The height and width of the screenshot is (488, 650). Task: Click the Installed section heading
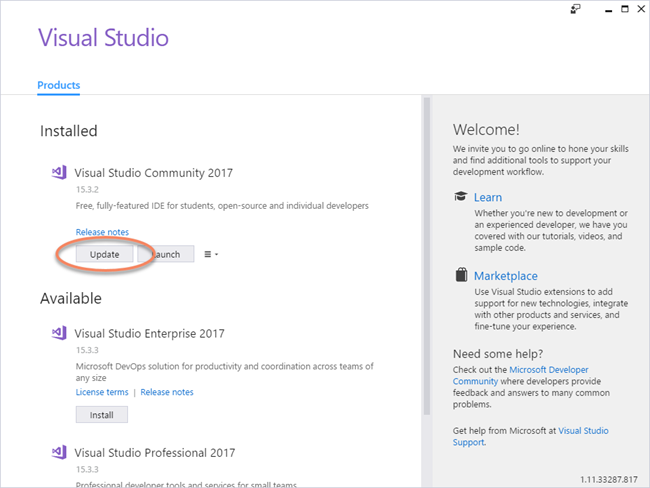pyautogui.click(x=68, y=131)
